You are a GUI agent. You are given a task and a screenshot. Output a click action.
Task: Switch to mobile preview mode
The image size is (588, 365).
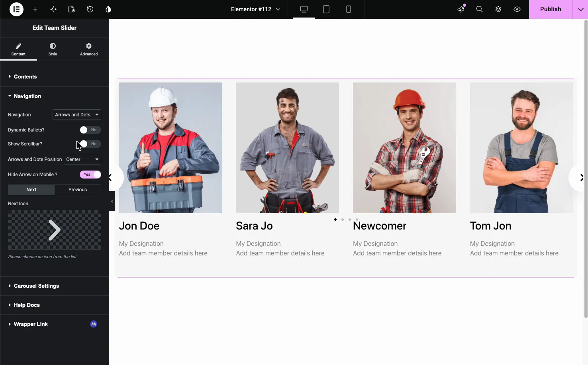pos(349,9)
